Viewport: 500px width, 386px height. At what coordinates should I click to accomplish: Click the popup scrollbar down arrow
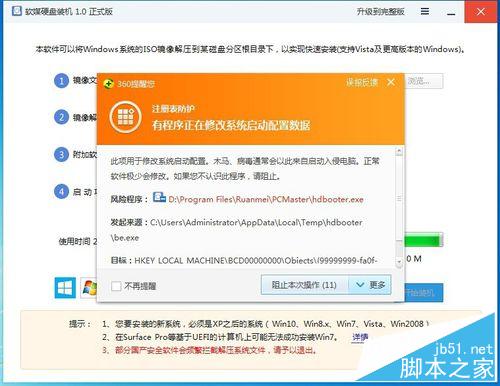(x=399, y=262)
